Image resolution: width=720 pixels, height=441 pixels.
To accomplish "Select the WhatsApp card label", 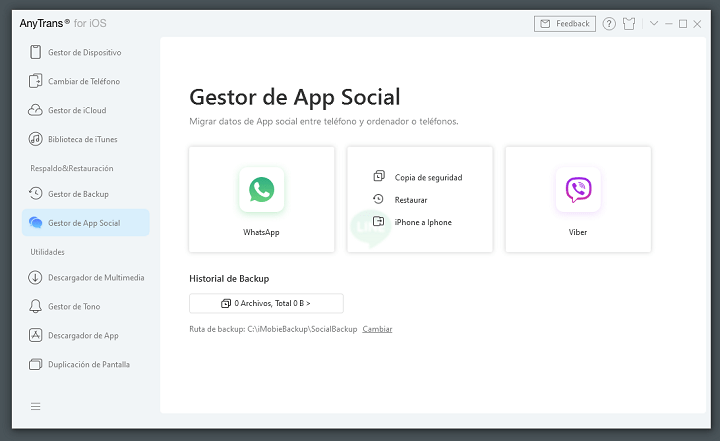I will pos(261,232).
